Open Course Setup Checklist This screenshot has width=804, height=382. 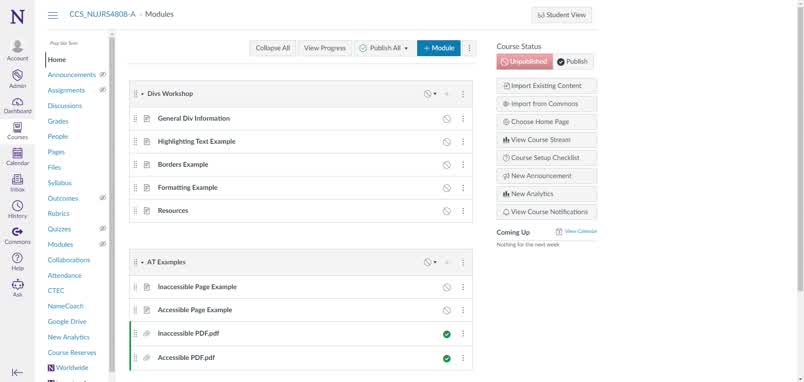pos(547,158)
